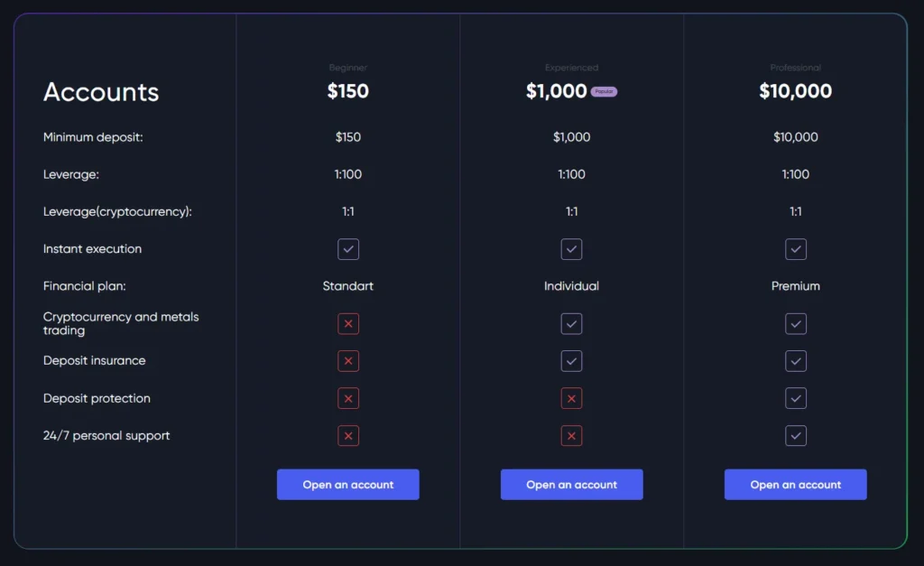Click Beginner's red X for 24/7 personal support
Screen dimensions: 924x566
[348, 436]
